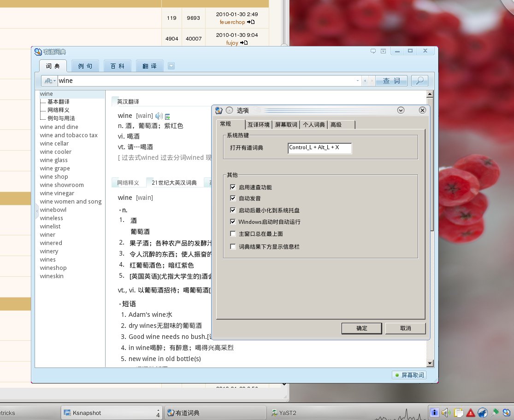Go back with the left history arrow
This screenshot has width=514, height=420.
pos(365,81)
